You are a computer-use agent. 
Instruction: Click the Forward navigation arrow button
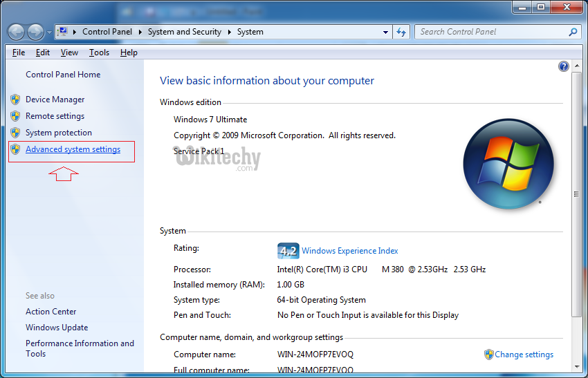point(35,32)
